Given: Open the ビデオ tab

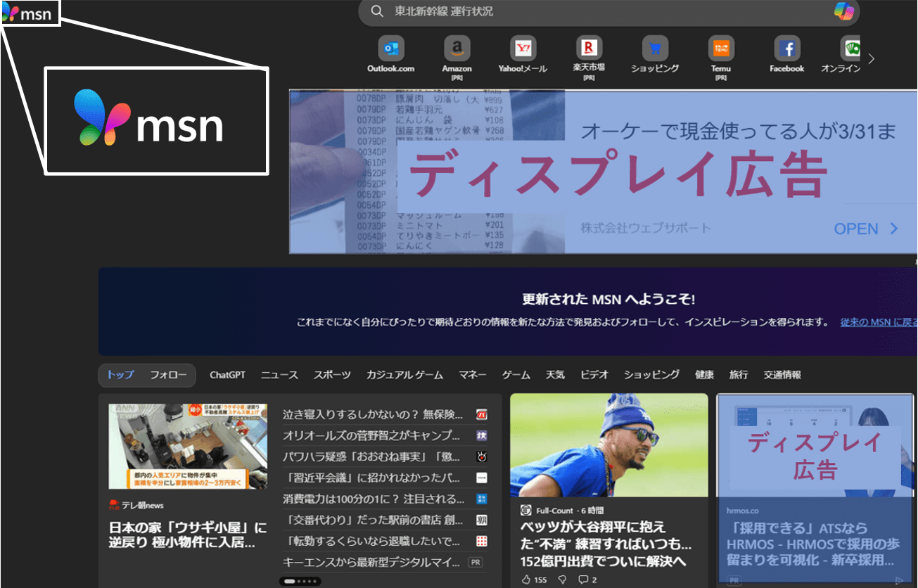Looking at the screenshot, I should click(x=594, y=375).
